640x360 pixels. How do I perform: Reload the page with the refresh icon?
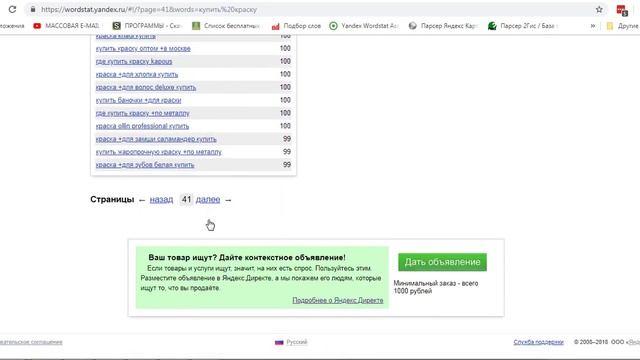coord(12,9)
